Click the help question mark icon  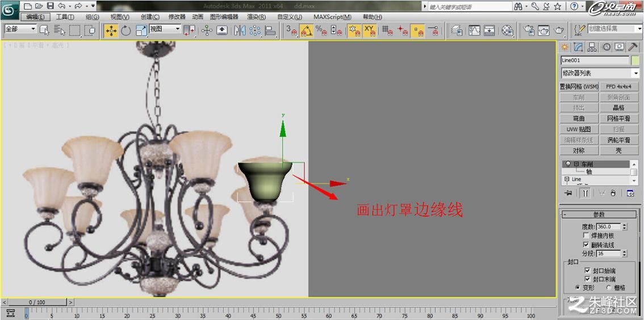[x=574, y=6]
